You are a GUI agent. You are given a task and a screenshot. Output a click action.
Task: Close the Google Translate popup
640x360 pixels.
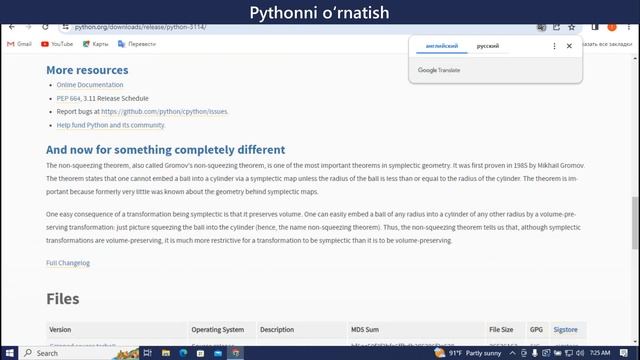[x=569, y=46]
